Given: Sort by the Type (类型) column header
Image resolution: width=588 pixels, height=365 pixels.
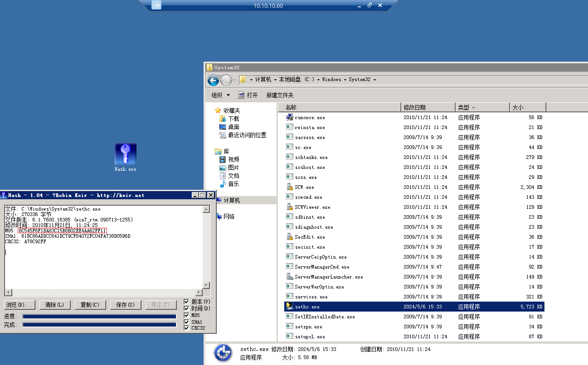Looking at the screenshot, I should tap(482, 107).
